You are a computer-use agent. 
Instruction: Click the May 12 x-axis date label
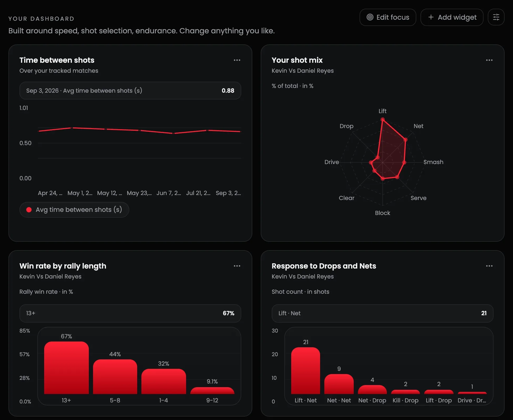pos(110,193)
